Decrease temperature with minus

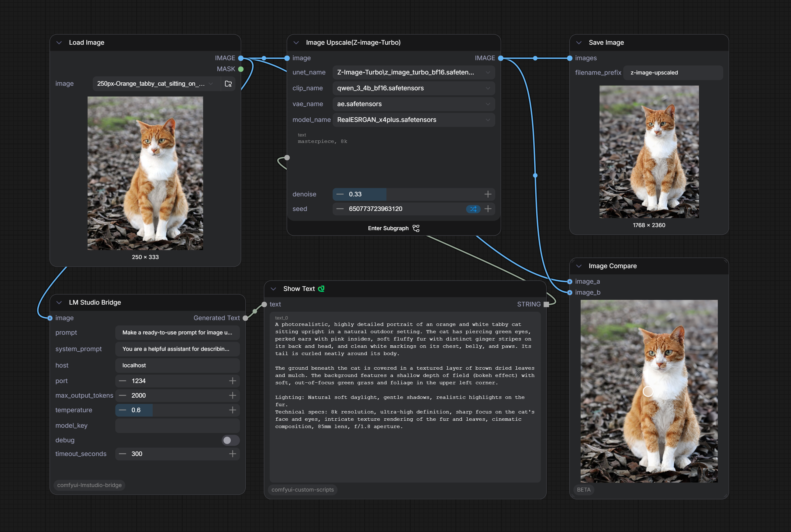click(123, 410)
